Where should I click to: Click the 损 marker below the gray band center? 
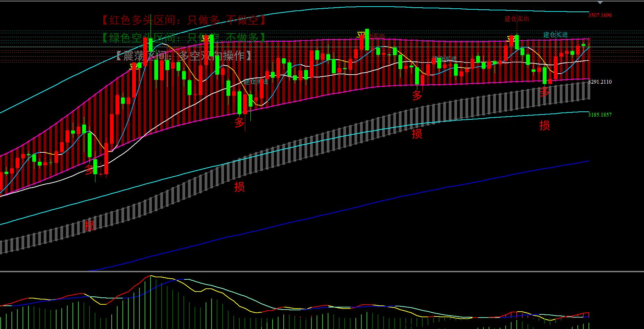pos(239,187)
